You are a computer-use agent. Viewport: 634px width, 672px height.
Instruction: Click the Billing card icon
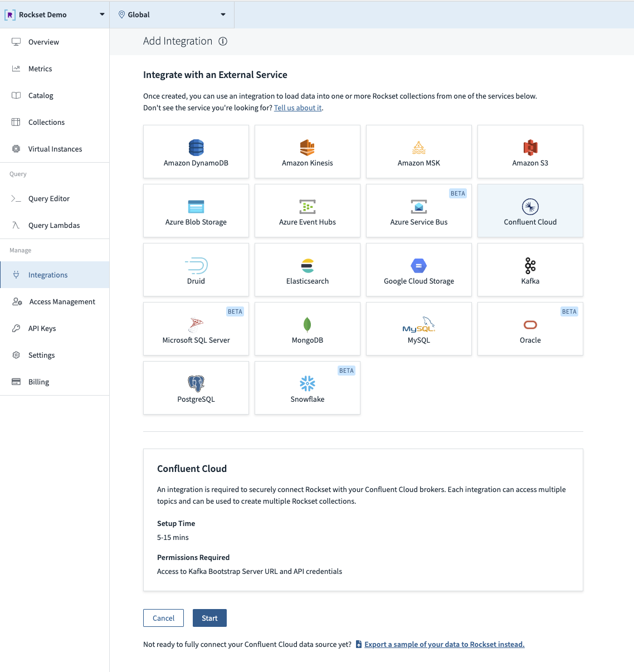(x=16, y=382)
